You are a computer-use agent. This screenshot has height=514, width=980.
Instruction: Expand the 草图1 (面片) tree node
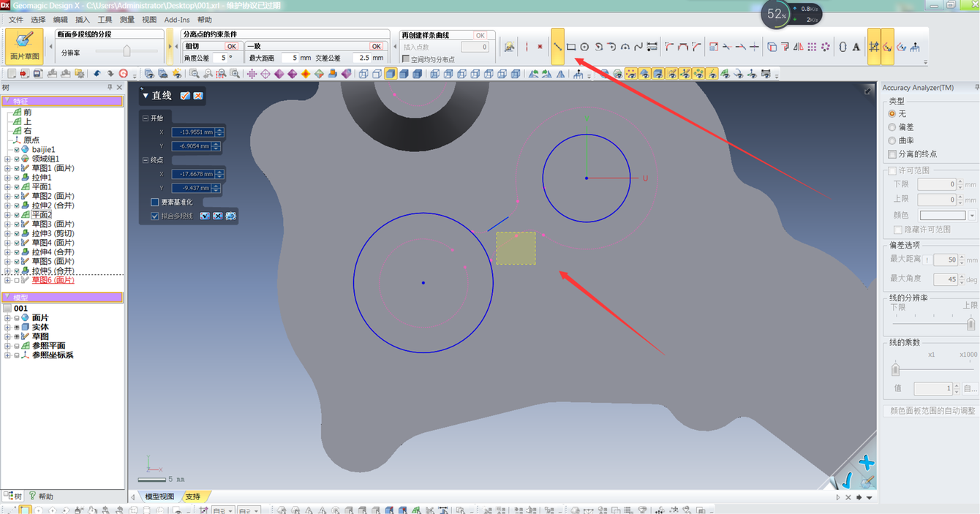pyautogui.click(x=7, y=168)
